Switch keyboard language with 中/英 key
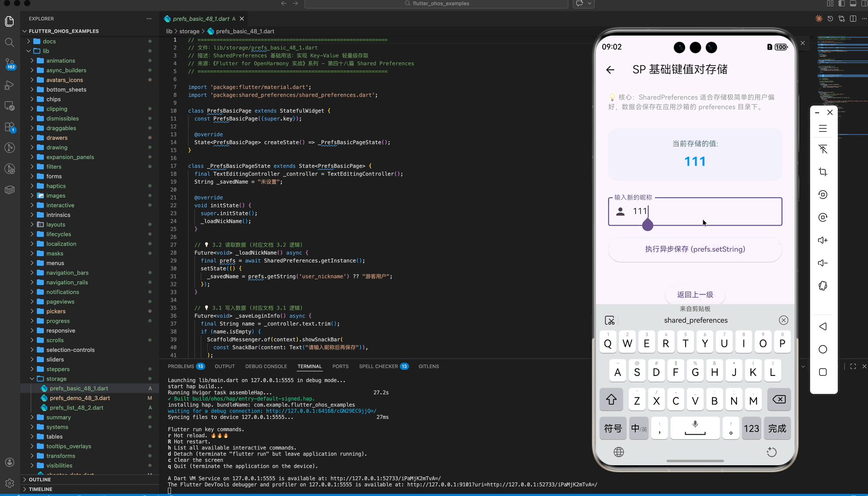 tap(638, 428)
